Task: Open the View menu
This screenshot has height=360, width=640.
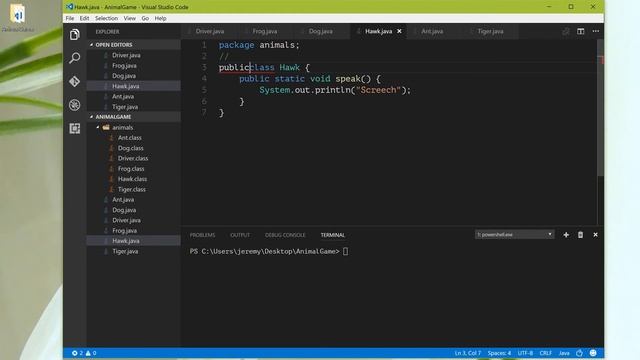Action: [129, 18]
